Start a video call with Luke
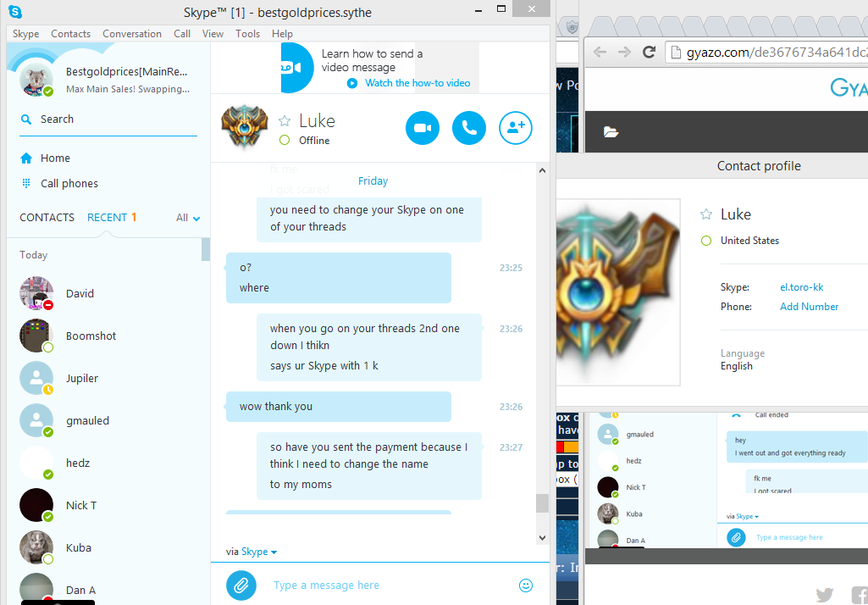This screenshot has height=605, width=868. [423, 128]
